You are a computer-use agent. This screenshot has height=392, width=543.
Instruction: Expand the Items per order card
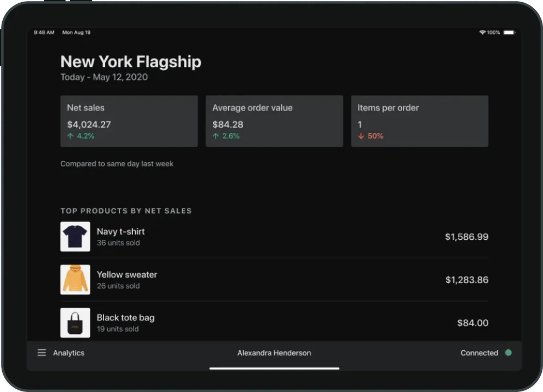point(419,120)
